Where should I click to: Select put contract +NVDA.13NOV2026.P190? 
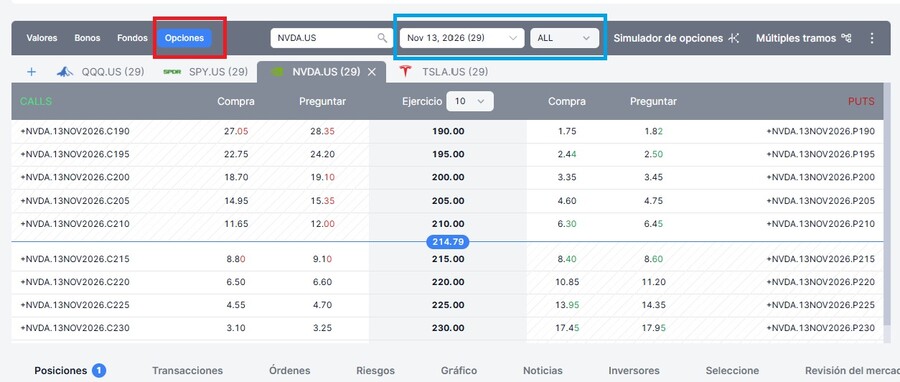[821, 131]
